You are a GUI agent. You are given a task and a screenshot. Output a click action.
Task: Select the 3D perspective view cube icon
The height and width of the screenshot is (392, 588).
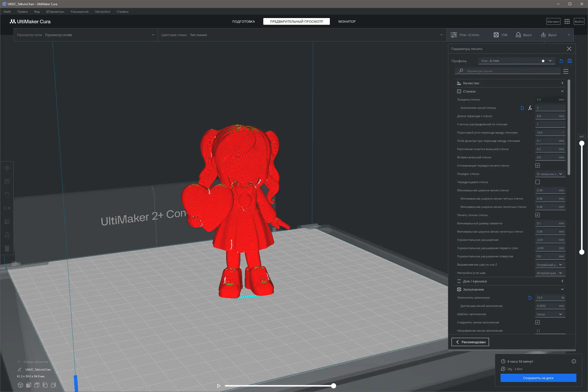tap(20, 385)
